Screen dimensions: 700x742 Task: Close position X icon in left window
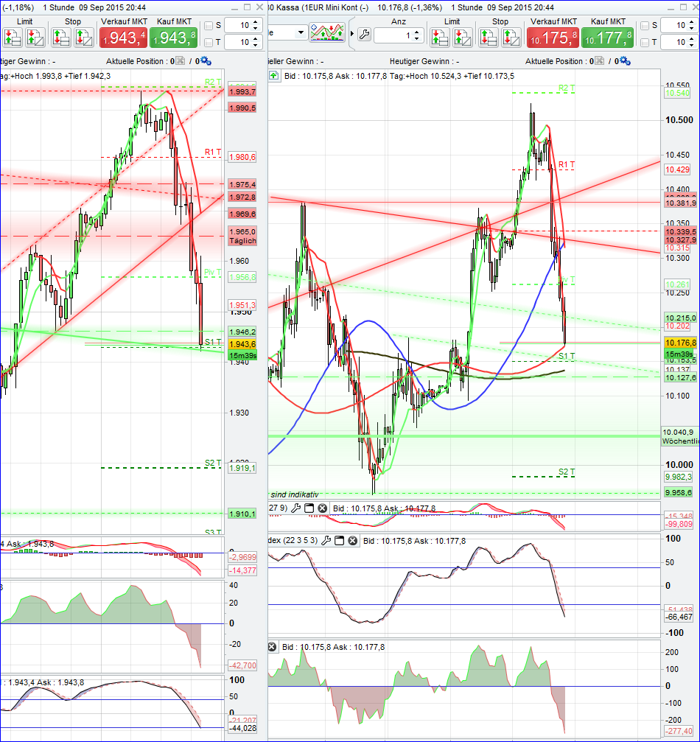pyautogui.click(x=181, y=60)
